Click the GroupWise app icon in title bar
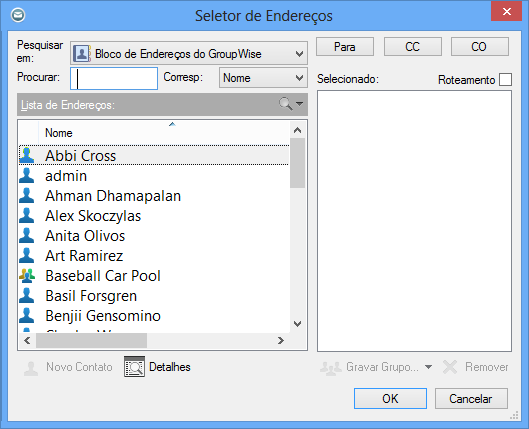 coord(18,15)
